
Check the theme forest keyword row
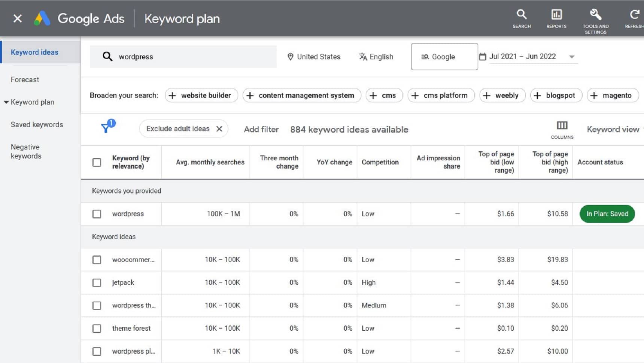97,329
